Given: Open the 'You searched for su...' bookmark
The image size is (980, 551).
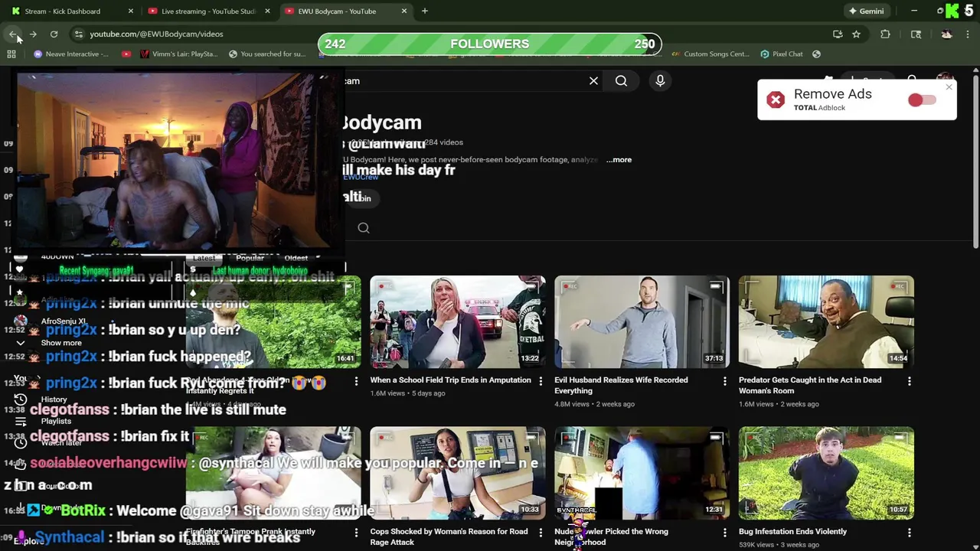Looking at the screenshot, I should (x=267, y=54).
